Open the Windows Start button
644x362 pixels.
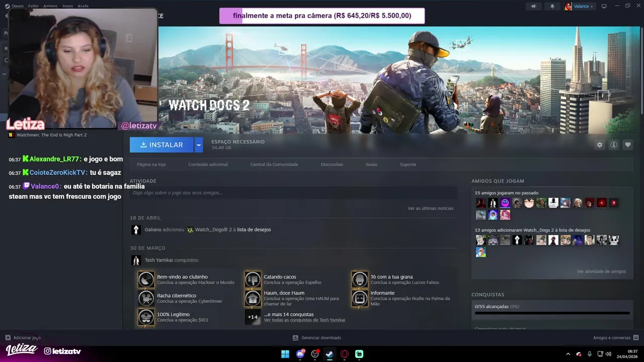[x=285, y=354]
